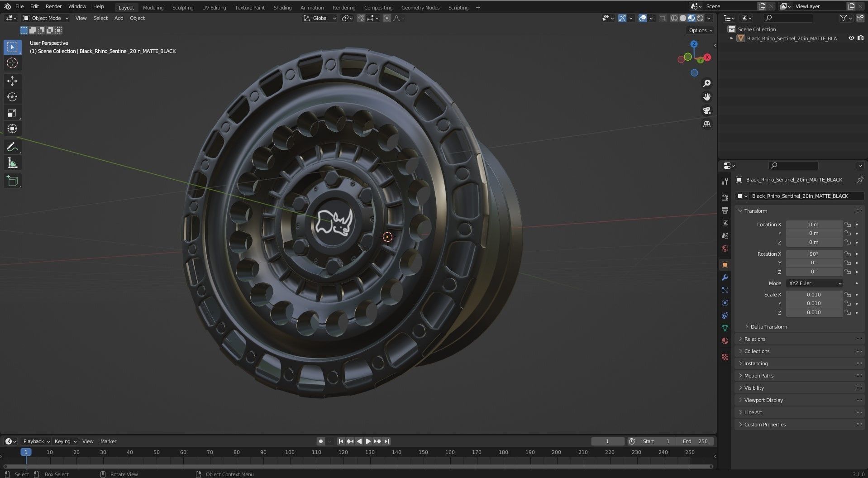Expand Black_Rhino_Sentinel object in outliner
The width and height of the screenshot is (868, 478).
(x=731, y=38)
